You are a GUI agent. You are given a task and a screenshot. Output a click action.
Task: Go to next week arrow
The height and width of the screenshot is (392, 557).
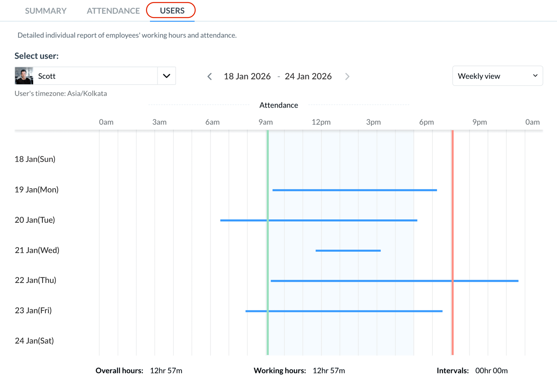click(x=347, y=77)
